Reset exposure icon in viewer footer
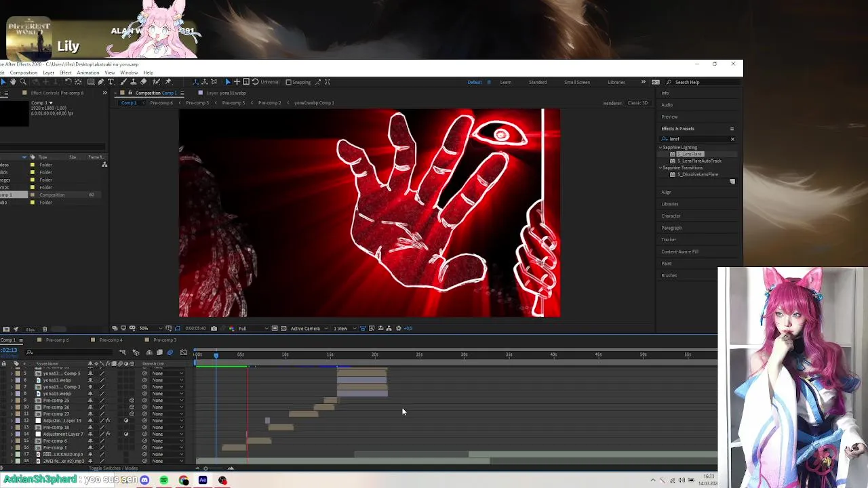The height and width of the screenshot is (488, 868). (399, 328)
